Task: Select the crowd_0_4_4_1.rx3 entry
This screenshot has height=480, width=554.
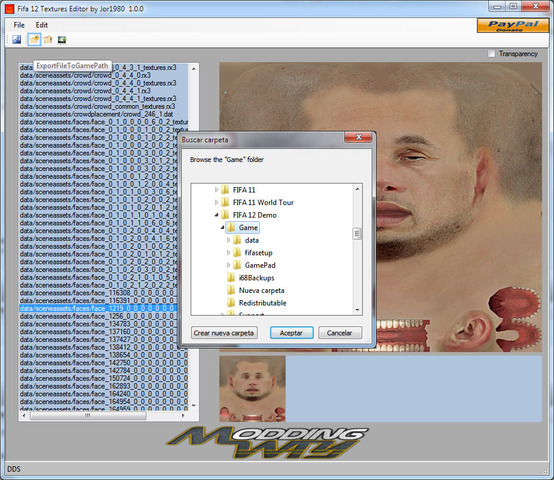Action: coord(85,91)
